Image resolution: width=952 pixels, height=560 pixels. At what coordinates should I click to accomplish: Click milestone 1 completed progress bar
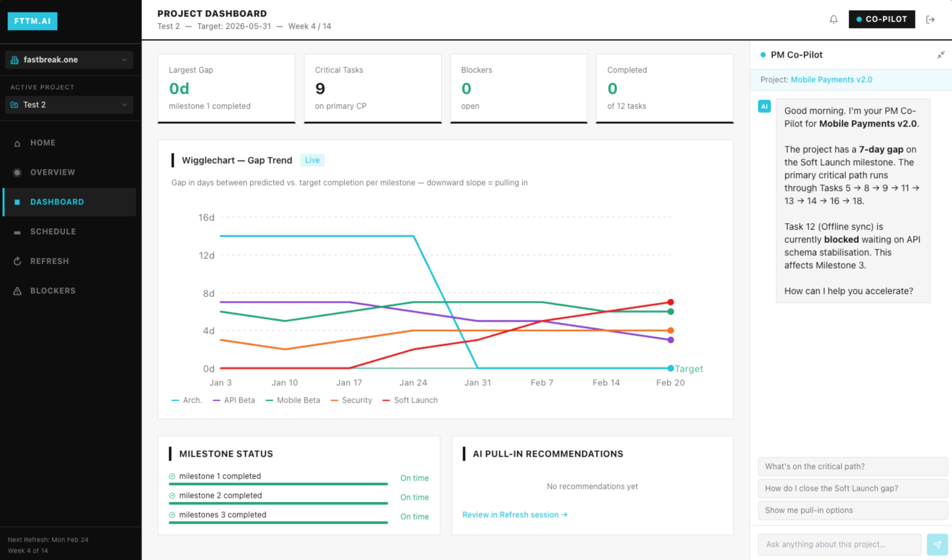pyautogui.click(x=278, y=484)
